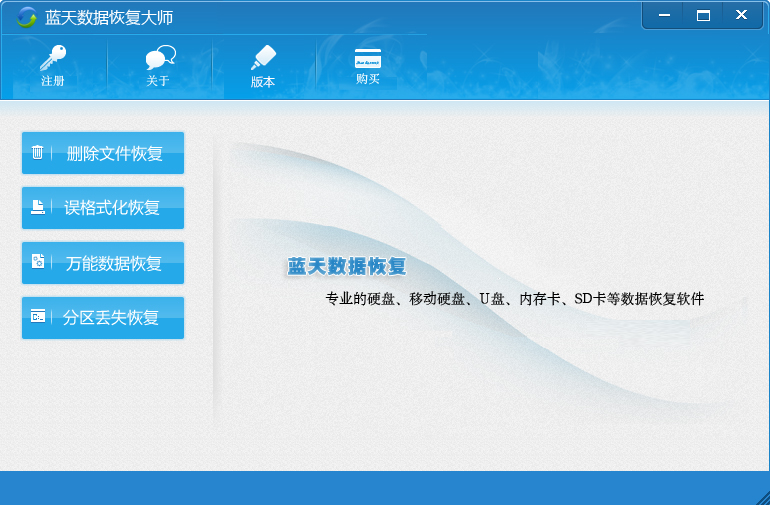Click the key icon for 注册
Image resolution: width=770 pixels, height=505 pixels.
(x=52, y=58)
